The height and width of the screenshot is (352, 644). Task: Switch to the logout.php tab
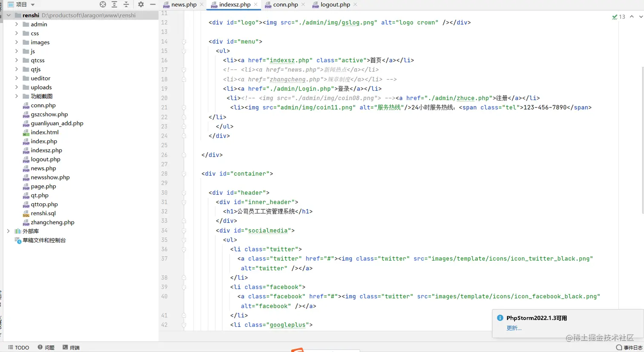click(335, 5)
